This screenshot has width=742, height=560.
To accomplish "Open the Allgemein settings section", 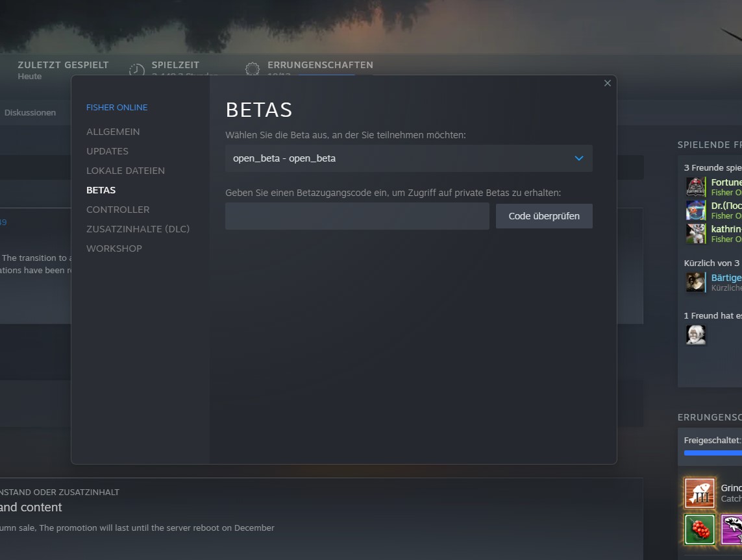I will pos(113,132).
